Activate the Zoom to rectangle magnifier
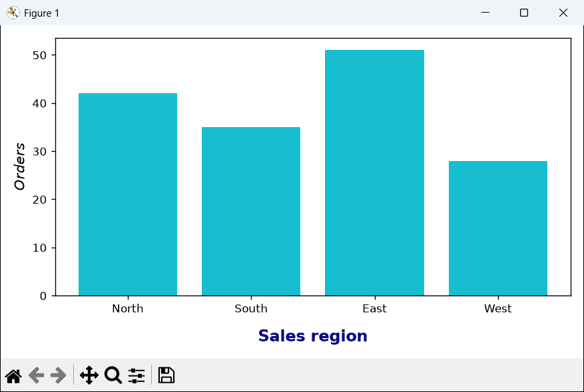The height and width of the screenshot is (392, 584). point(113,375)
